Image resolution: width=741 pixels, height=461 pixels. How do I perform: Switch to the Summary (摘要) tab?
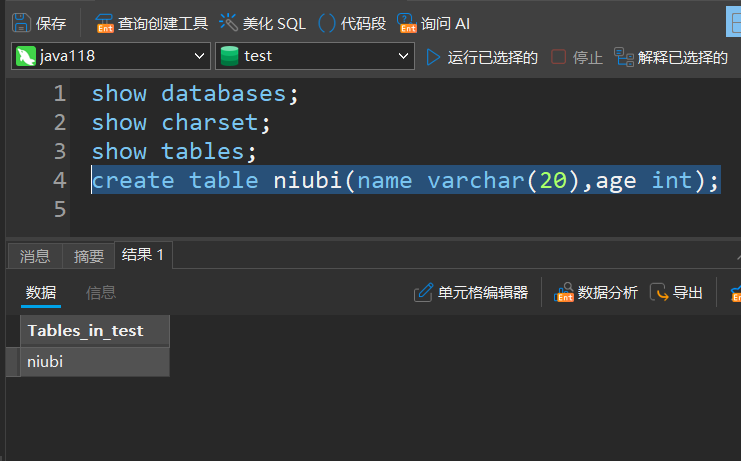coord(88,256)
